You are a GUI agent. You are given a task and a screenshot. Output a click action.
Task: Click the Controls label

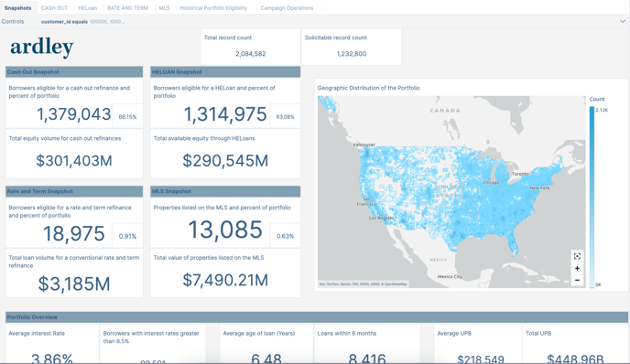coord(13,22)
